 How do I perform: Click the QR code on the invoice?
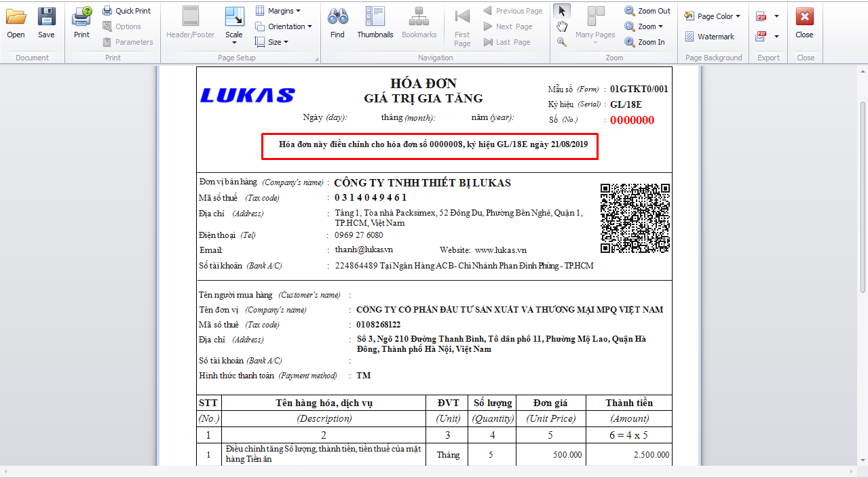point(635,218)
